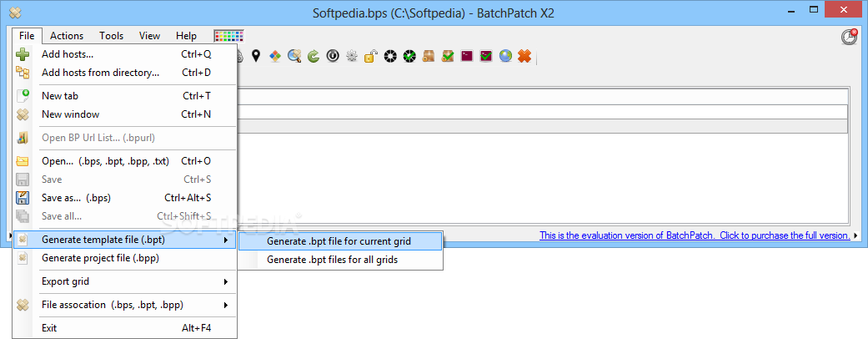The width and height of the screenshot is (868, 339).
Task: Expand the Export grid submenu
Action: coord(125,281)
